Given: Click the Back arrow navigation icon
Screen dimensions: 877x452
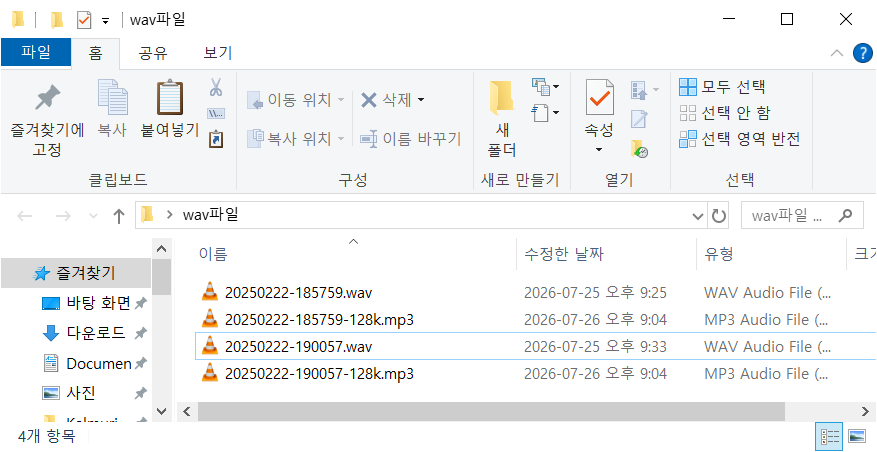Looking at the screenshot, I should 24,216.
